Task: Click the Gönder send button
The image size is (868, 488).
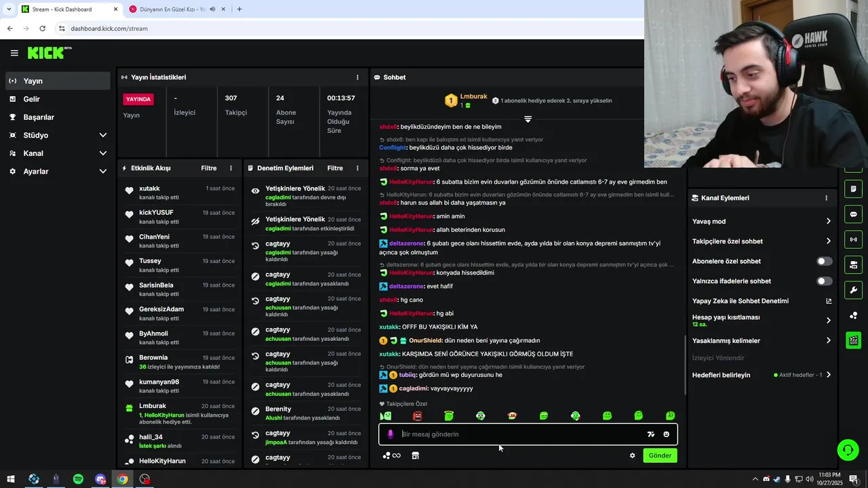Action: [x=660, y=455]
